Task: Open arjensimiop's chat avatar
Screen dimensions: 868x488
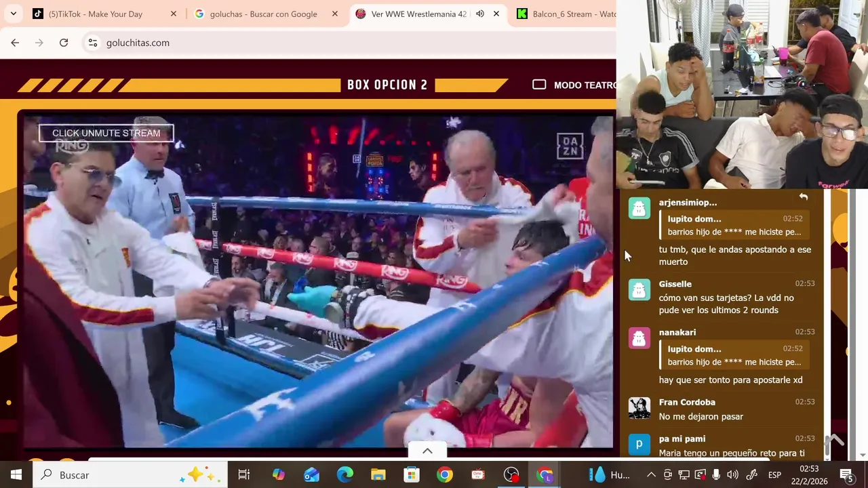Action: click(639, 208)
